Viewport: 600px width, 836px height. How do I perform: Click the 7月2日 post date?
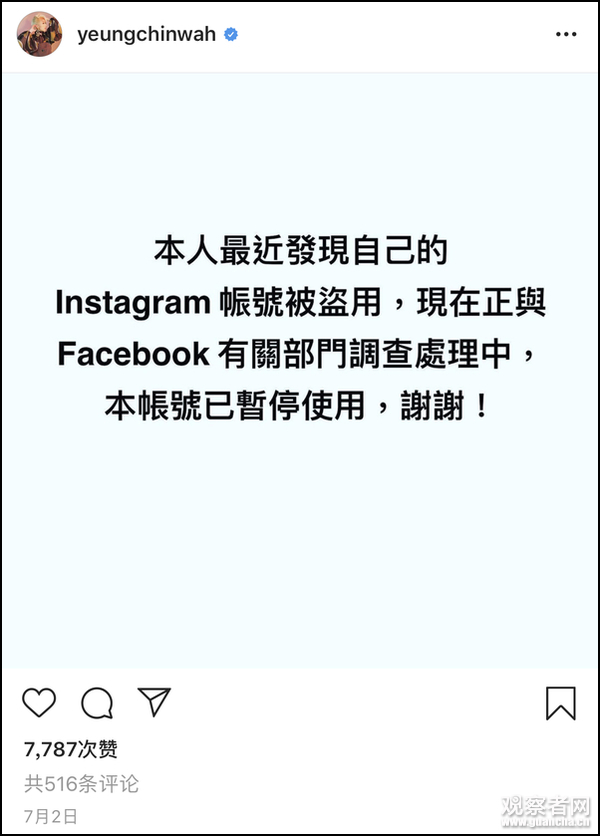coord(51,816)
